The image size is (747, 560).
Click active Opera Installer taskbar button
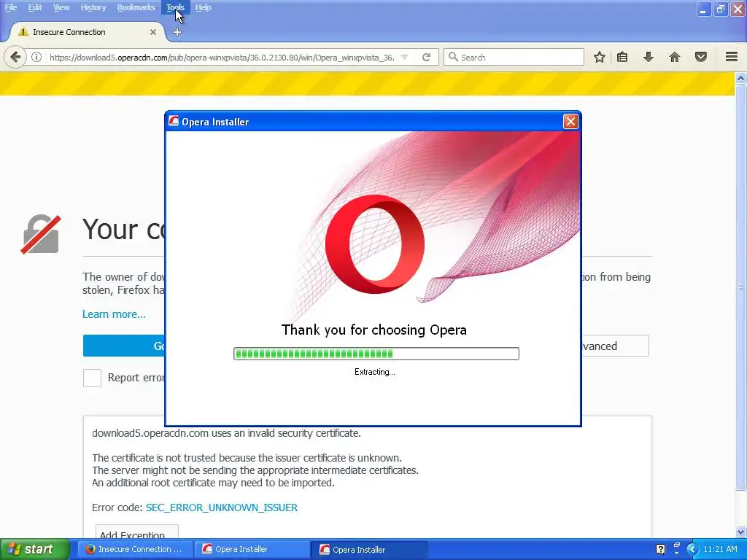point(370,550)
